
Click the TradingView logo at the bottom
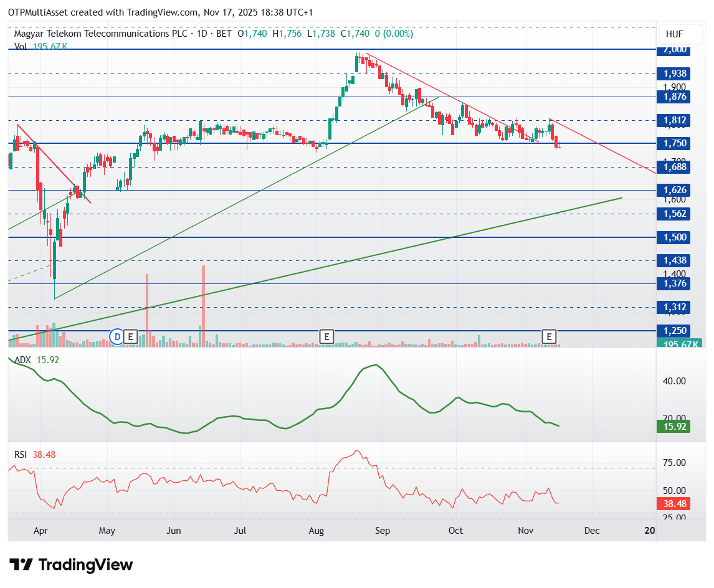[72, 565]
